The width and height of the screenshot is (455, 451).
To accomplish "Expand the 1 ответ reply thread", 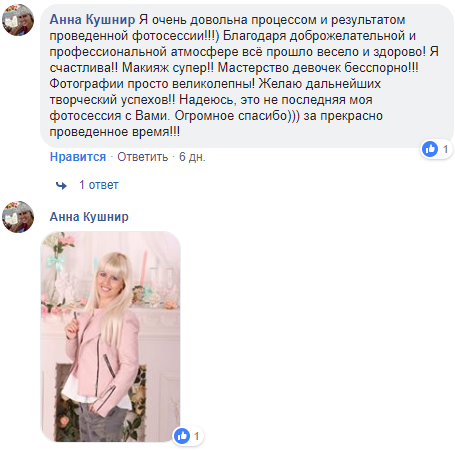I will click(x=99, y=185).
